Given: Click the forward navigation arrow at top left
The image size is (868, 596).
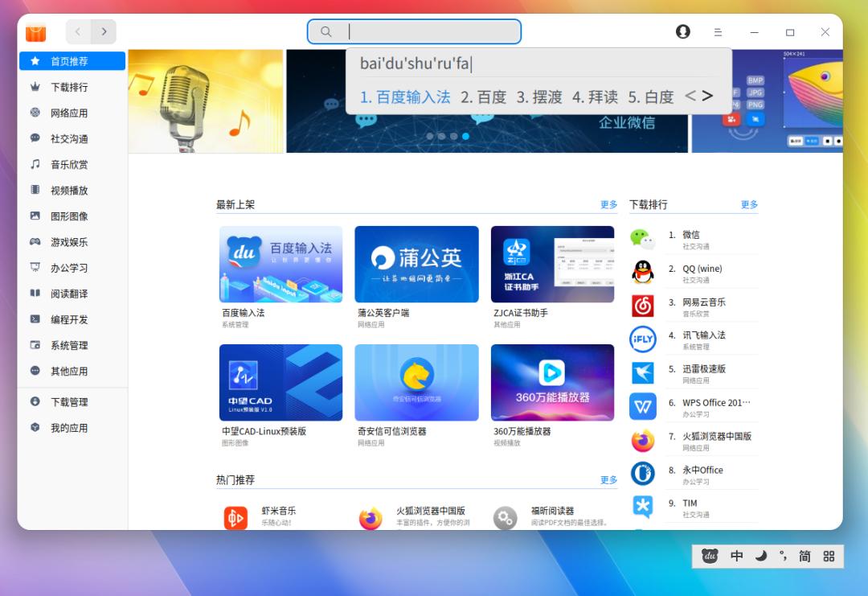Looking at the screenshot, I should 104,31.
